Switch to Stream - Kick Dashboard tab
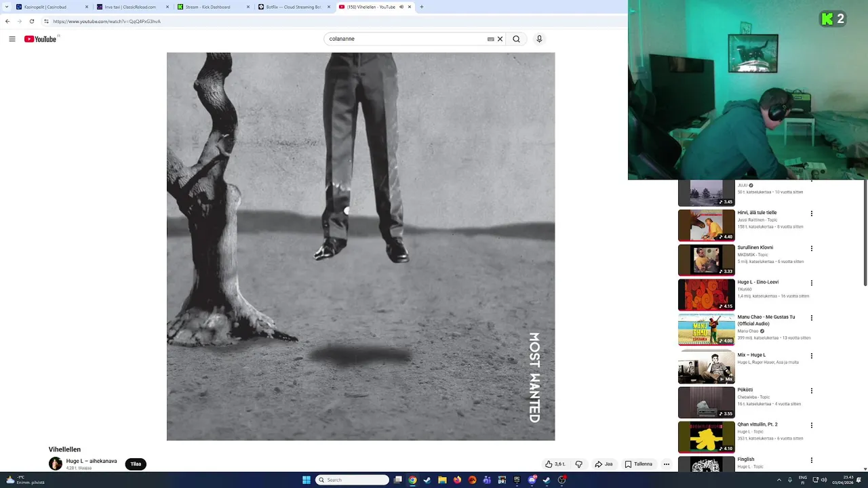The width and height of the screenshot is (868, 488). (x=213, y=7)
